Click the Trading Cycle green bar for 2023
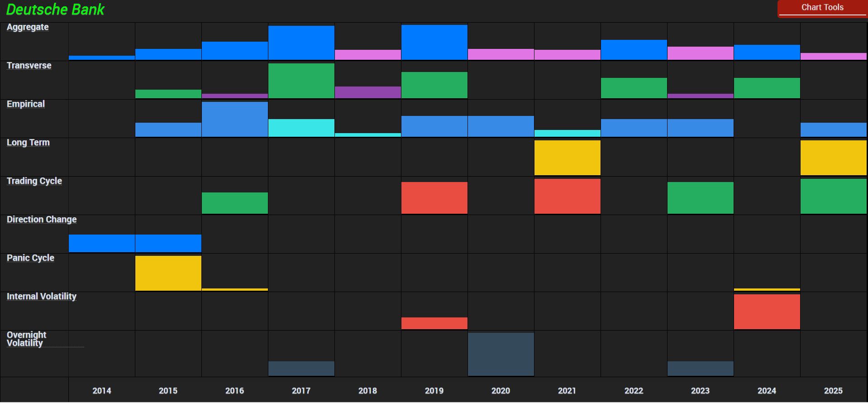Screen dimensions: 868x403 701,198
